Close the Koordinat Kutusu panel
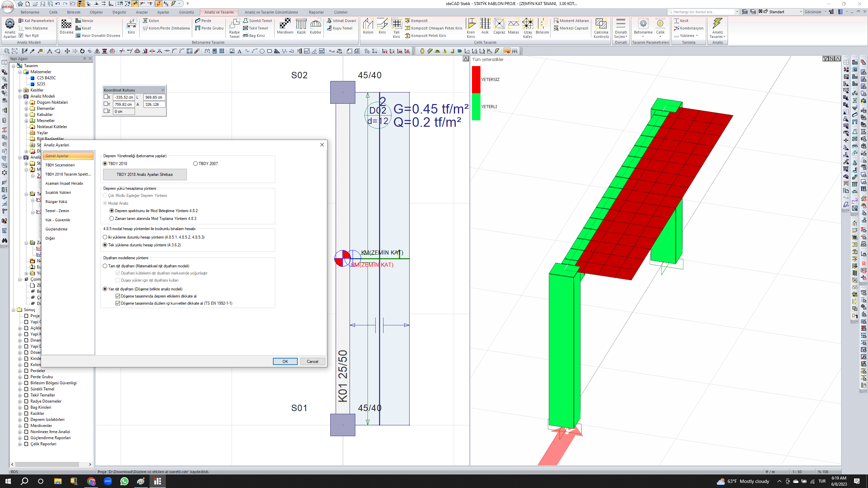 click(163, 90)
